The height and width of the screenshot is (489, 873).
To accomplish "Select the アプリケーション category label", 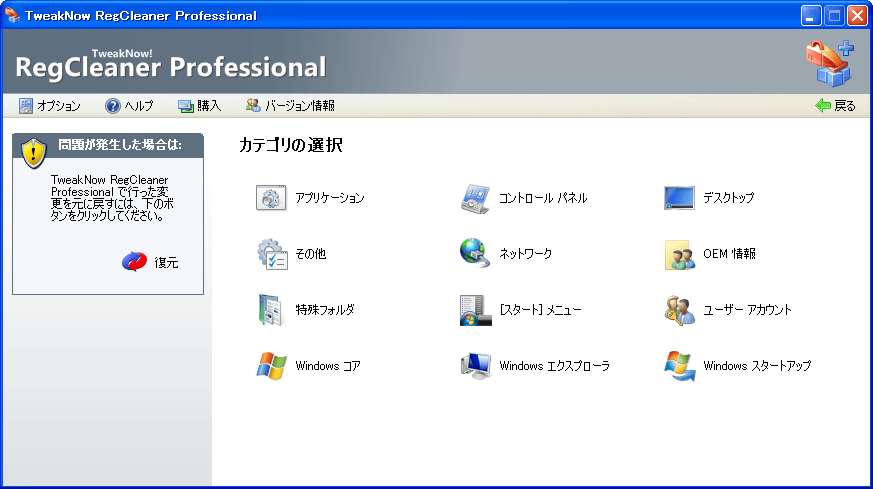I will (x=330, y=198).
